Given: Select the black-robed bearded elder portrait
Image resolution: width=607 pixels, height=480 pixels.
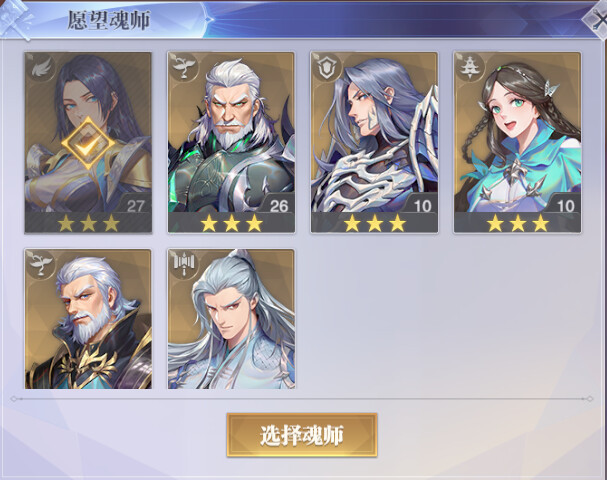Looking at the screenshot, I should pyautogui.click(x=88, y=319).
